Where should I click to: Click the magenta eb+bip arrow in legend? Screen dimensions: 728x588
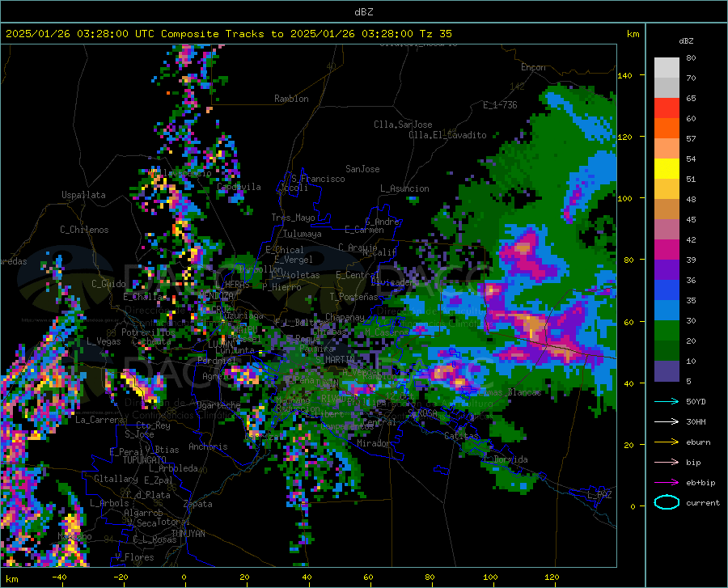tap(667, 483)
